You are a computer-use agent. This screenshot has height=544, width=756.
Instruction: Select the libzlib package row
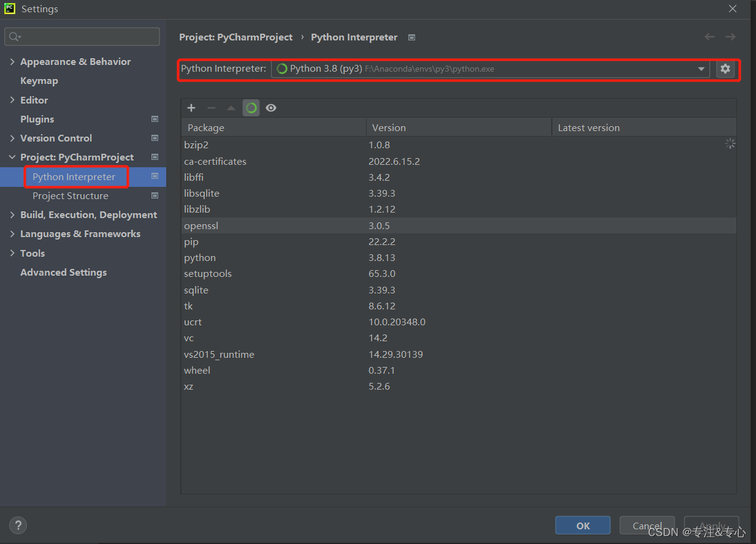click(459, 209)
